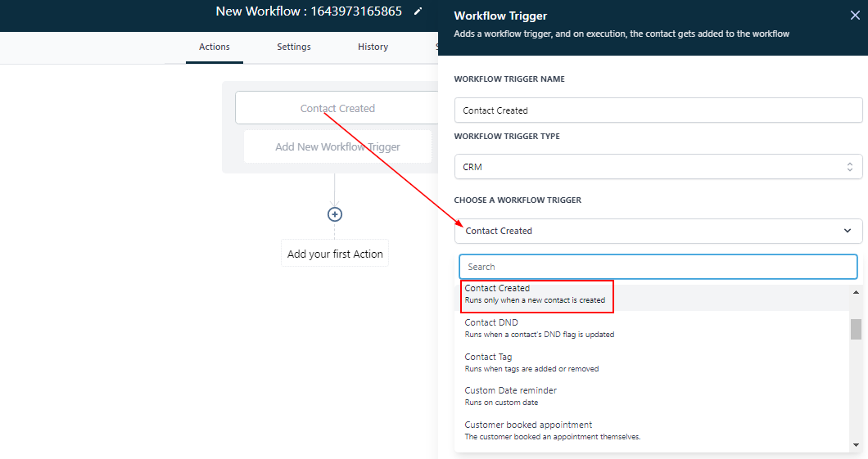Pick the Contact Tag trigger option

pos(531,362)
